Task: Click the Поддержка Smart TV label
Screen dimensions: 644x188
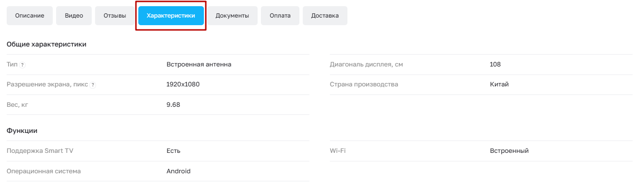Action: pos(40,150)
